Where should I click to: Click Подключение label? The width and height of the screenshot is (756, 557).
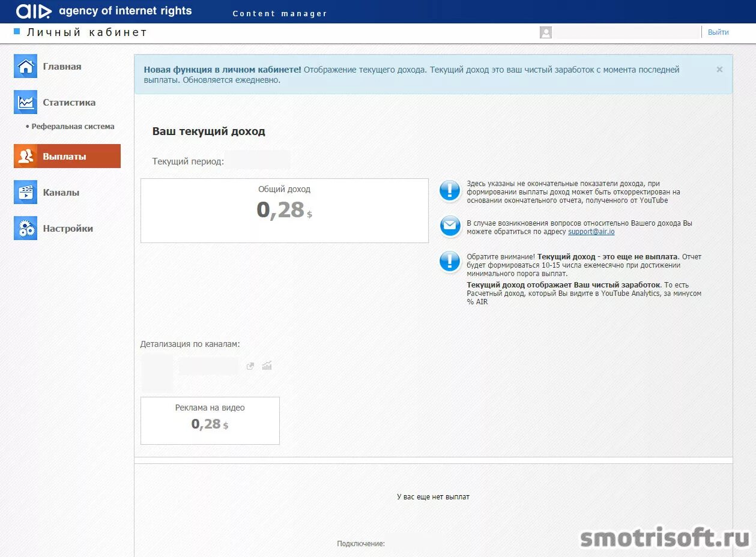(x=361, y=544)
